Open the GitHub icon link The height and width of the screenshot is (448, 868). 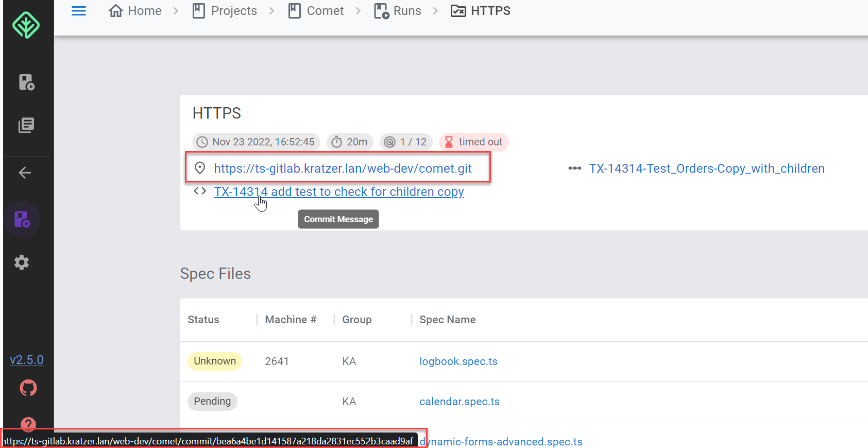(x=28, y=388)
